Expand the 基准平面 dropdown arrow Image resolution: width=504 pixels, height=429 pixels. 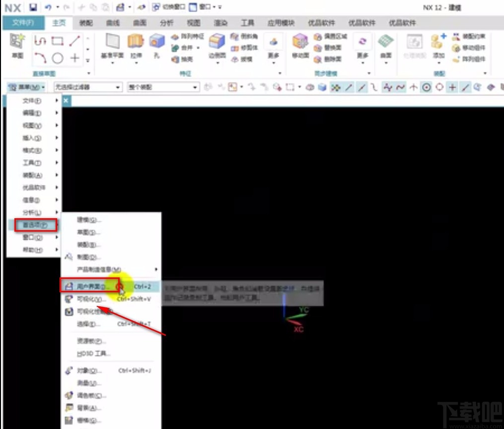tap(113, 63)
